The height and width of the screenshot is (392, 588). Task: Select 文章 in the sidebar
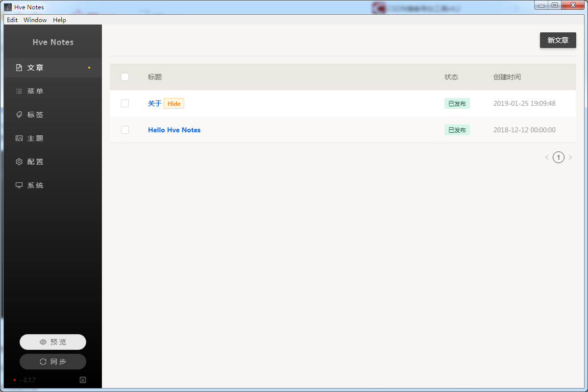(x=53, y=68)
